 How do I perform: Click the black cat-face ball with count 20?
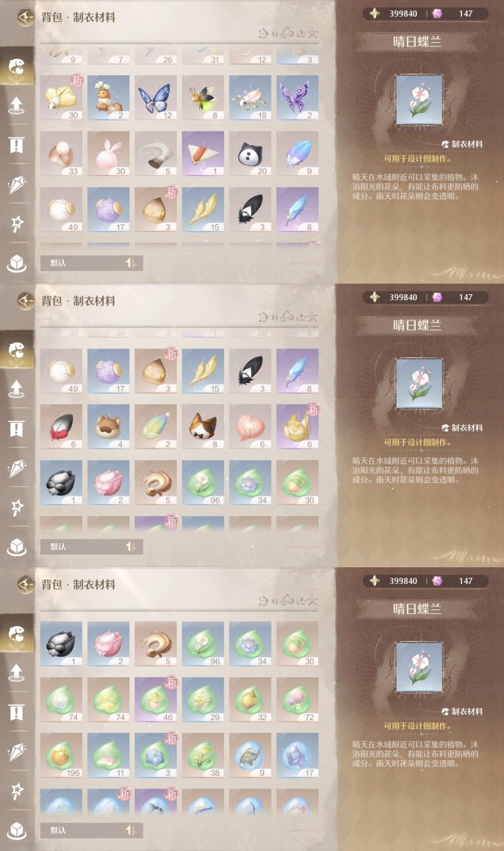point(250,153)
